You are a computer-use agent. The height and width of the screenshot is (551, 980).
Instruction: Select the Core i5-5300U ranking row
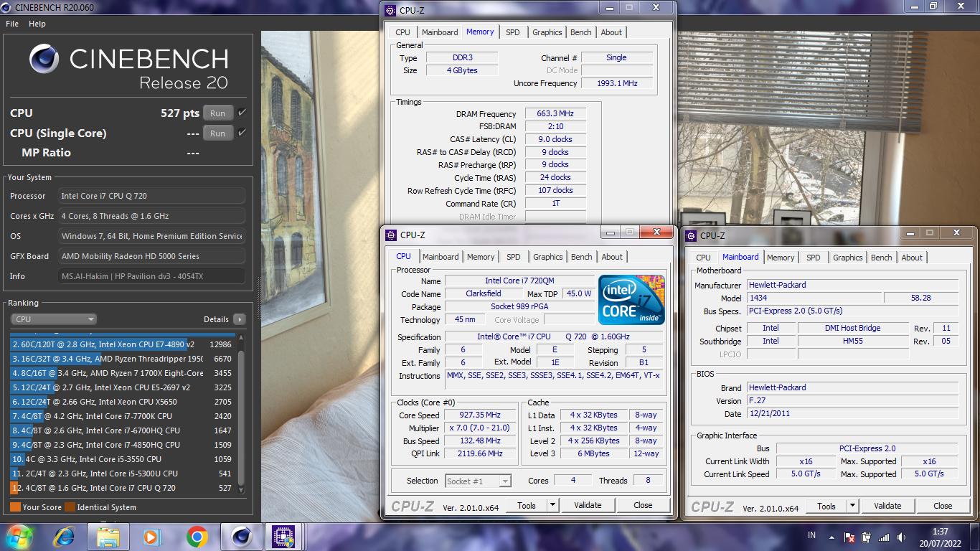coord(122,474)
